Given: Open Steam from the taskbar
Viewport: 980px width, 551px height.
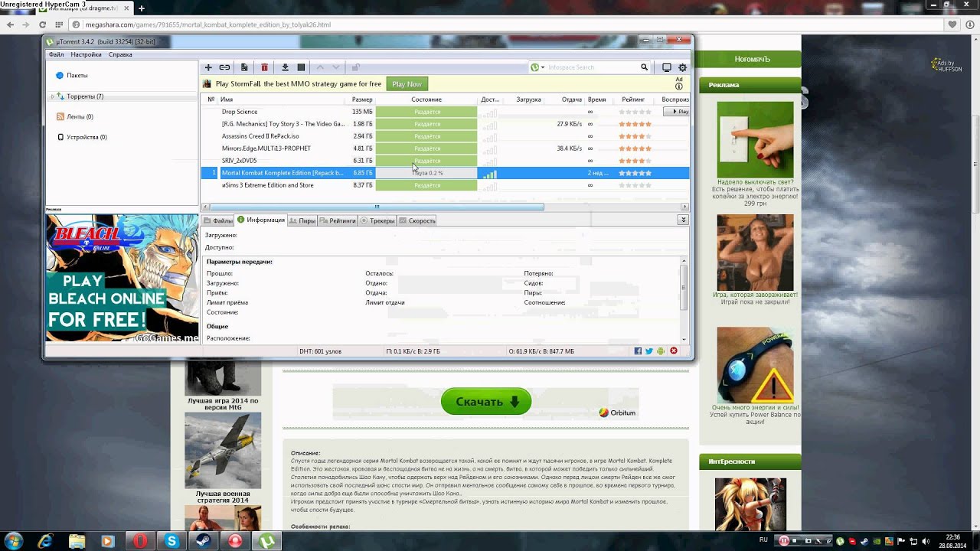Looking at the screenshot, I should (204, 541).
